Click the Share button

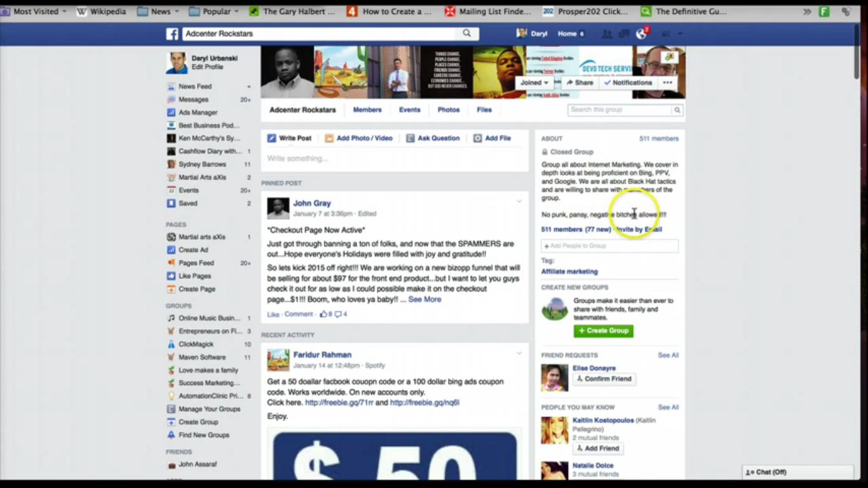pyautogui.click(x=580, y=83)
